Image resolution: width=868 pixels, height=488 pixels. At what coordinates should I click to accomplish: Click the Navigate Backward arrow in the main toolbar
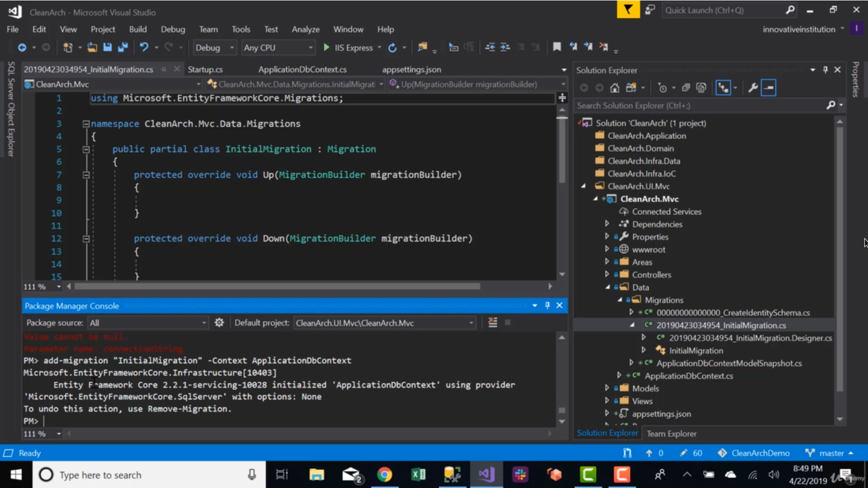coord(22,48)
